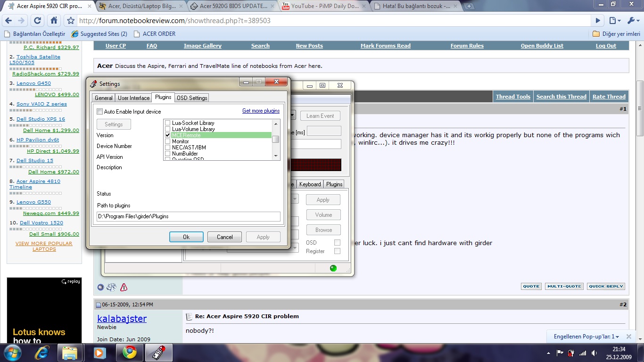
Task: Enable the NumBuilder plugin checkbox
Action: coord(167,154)
